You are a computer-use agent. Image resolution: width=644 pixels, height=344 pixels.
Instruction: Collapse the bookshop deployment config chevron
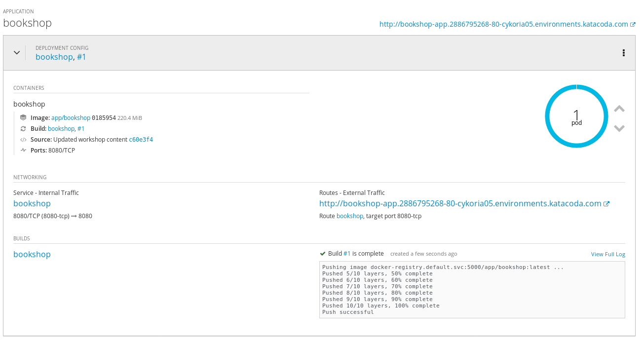pos(16,53)
